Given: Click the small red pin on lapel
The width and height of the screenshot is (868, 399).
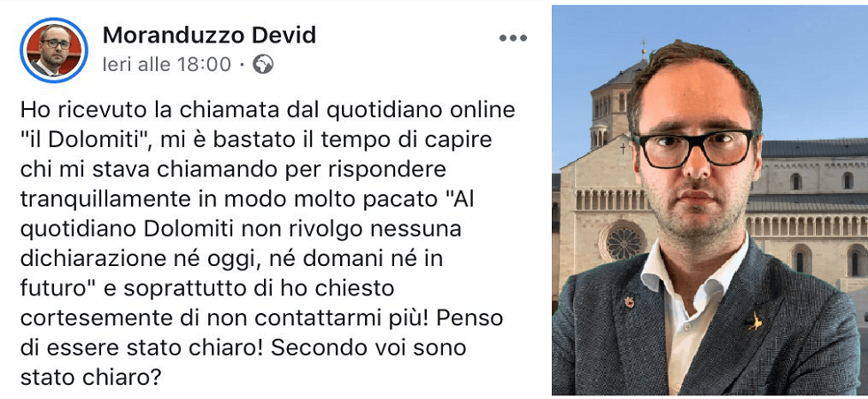Looking at the screenshot, I should click(x=629, y=302).
